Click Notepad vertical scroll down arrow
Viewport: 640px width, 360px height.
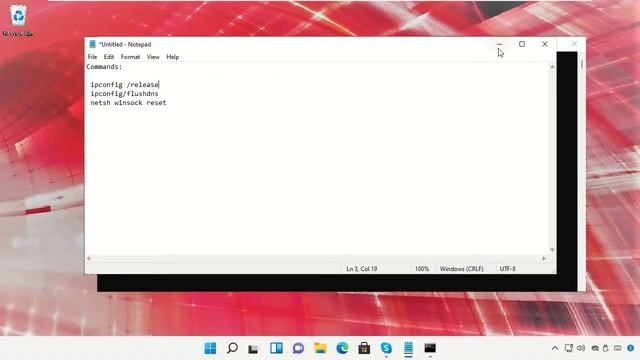[x=552, y=250]
